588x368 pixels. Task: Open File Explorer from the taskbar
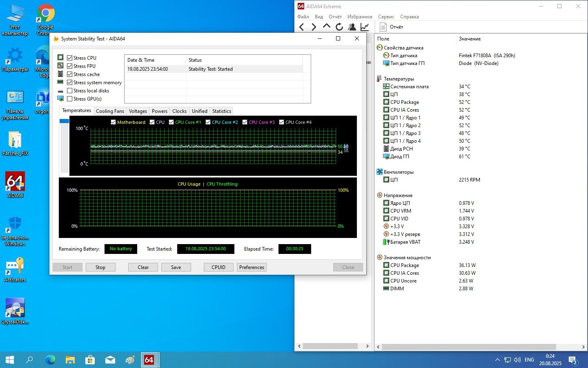click(70, 360)
